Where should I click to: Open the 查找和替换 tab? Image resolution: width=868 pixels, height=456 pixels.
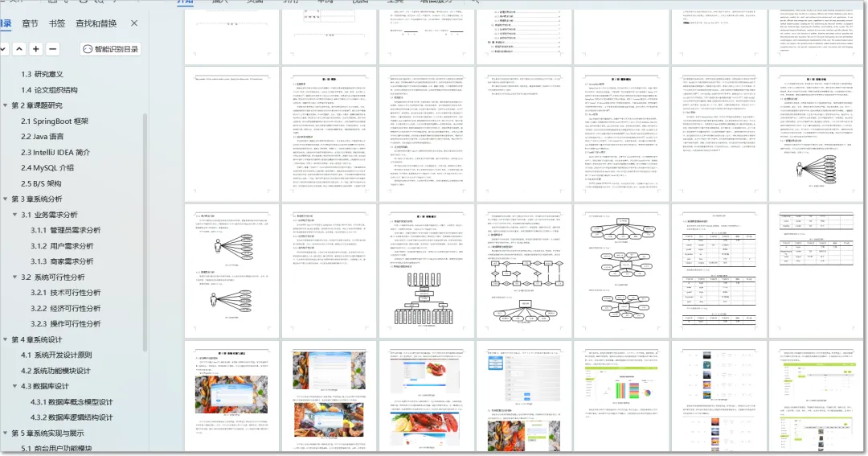pos(96,23)
